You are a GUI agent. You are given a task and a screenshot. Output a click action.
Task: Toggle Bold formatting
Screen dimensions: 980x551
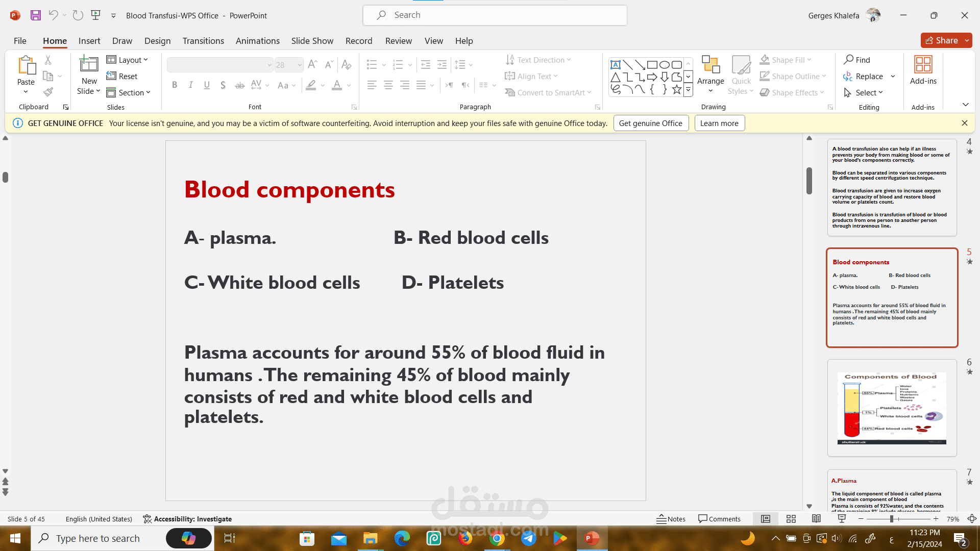pyautogui.click(x=175, y=85)
